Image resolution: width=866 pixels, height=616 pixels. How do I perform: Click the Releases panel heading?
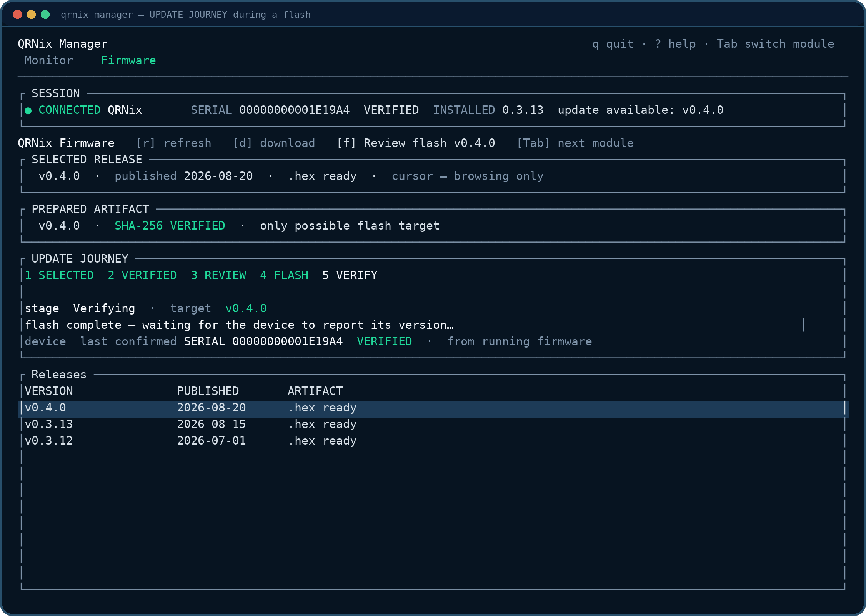click(59, 375)
